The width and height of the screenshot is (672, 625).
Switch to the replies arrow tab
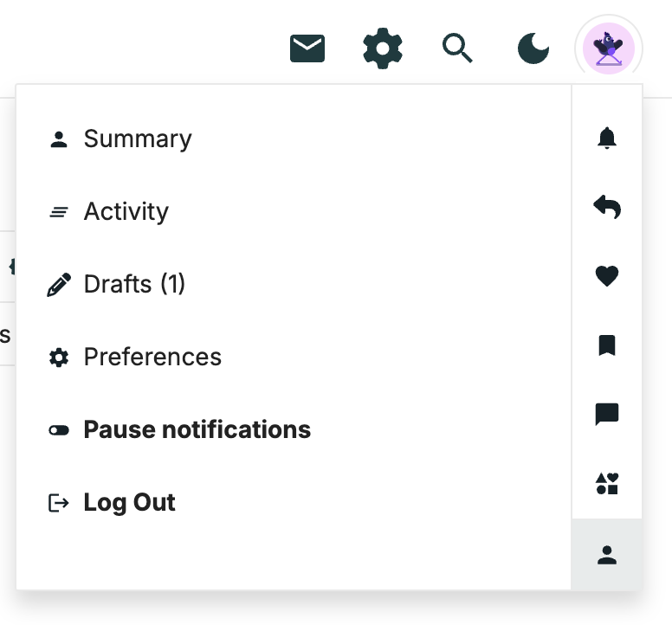[607, 207]
